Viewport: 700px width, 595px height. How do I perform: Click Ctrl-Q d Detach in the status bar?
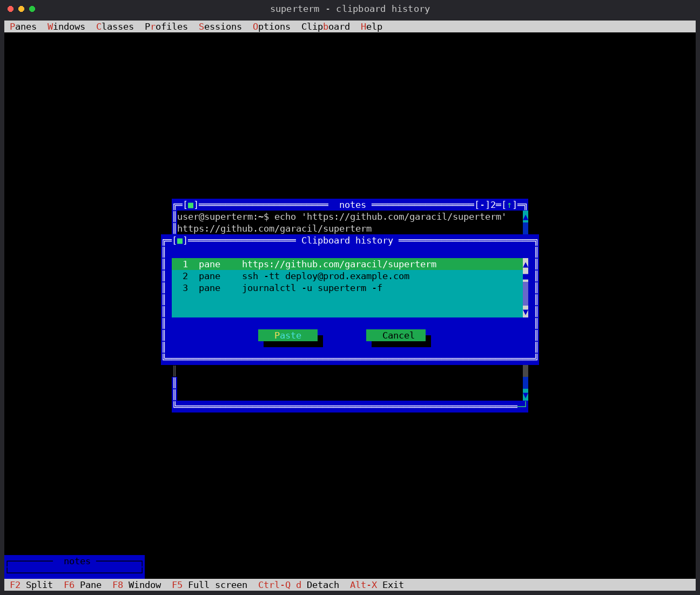[299, 585]
